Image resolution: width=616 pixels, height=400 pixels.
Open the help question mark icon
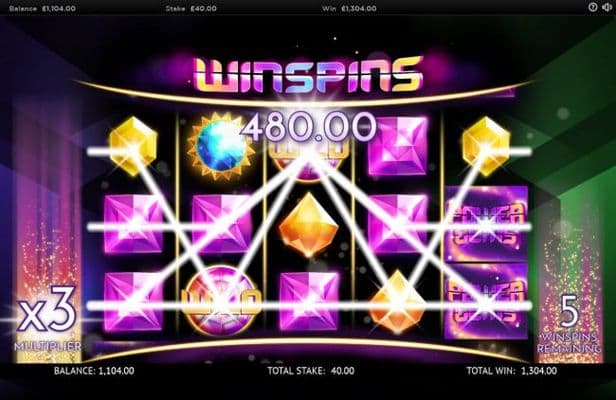[592, 7]
